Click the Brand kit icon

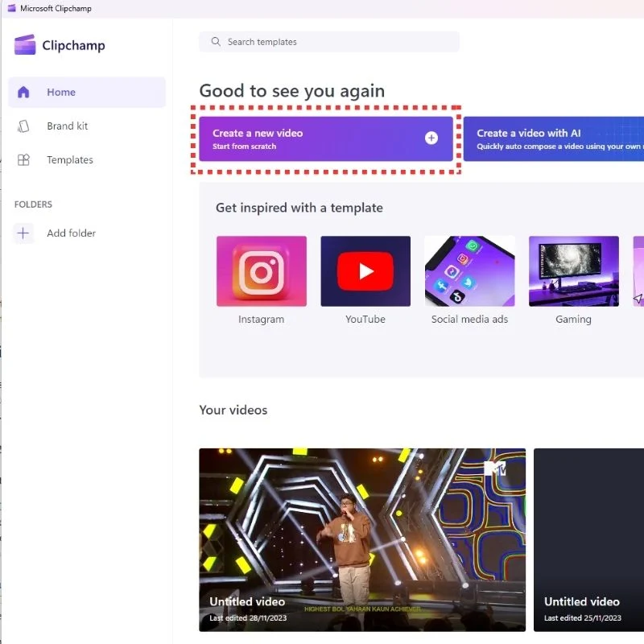(x=23, y=126)
